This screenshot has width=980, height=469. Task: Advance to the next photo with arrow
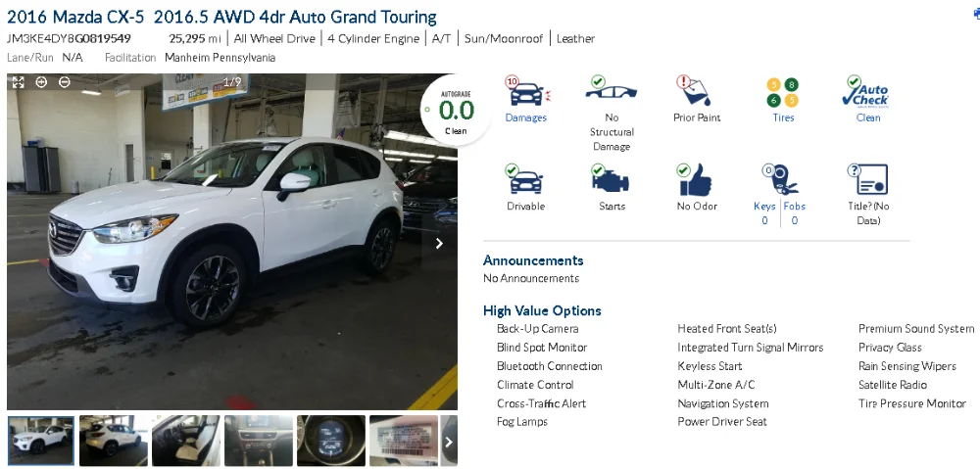[439, 244]
